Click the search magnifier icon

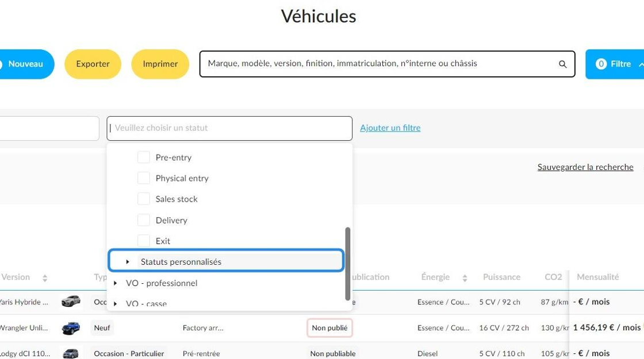(563, 64)
